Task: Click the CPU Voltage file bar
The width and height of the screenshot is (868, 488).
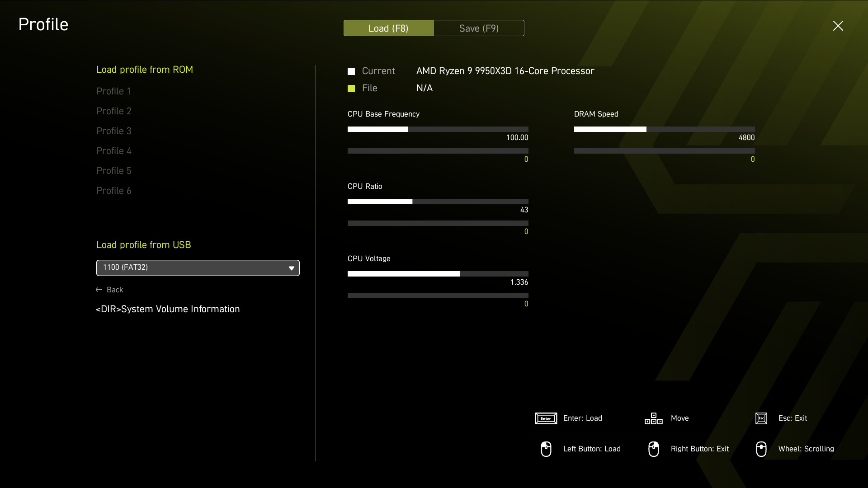Action: pyautogui.click(x=438, y=296)
